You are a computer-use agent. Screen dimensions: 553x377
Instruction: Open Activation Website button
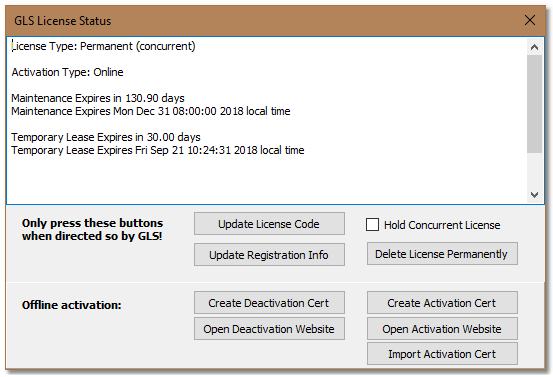tap(442, 329)
